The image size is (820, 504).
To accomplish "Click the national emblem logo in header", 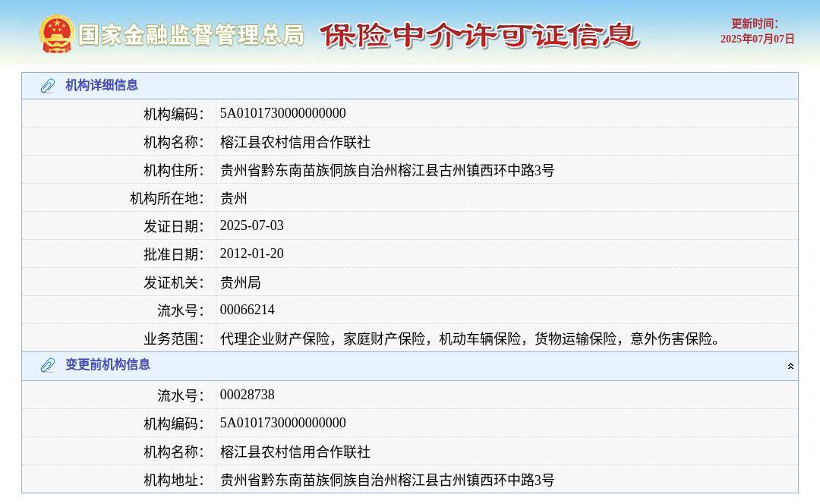I will (x=56, y=34).
